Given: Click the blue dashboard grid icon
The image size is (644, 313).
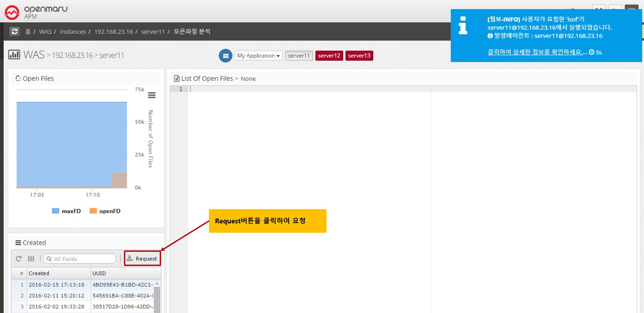Looking at the screenshot, I should tap(225, 56).
